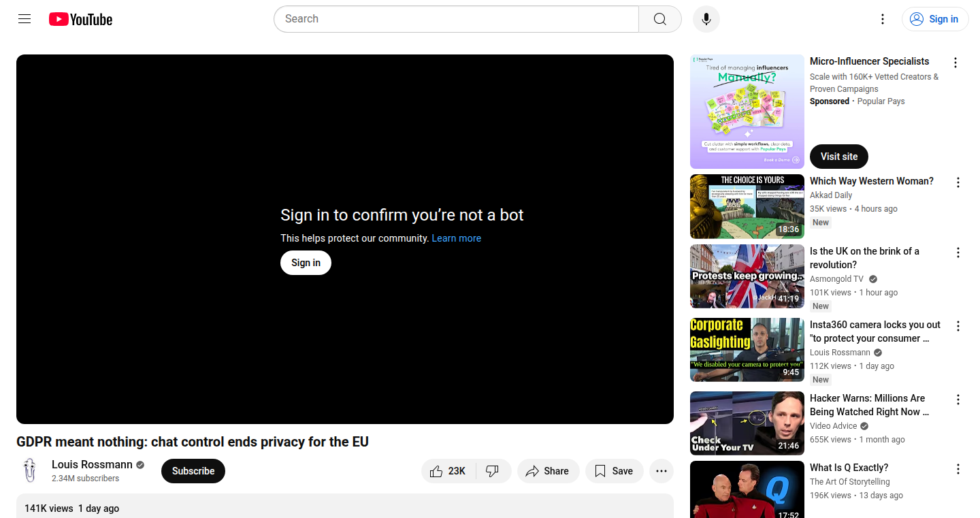Image resolution: width=980 pixels, height=518 pixels.
Task: Click title Insta360 camera locks you out
Action: pos(875,331)
